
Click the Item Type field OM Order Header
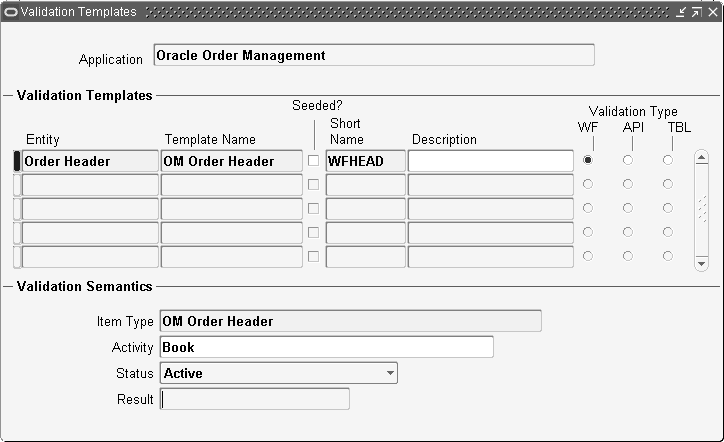[350, 321]
